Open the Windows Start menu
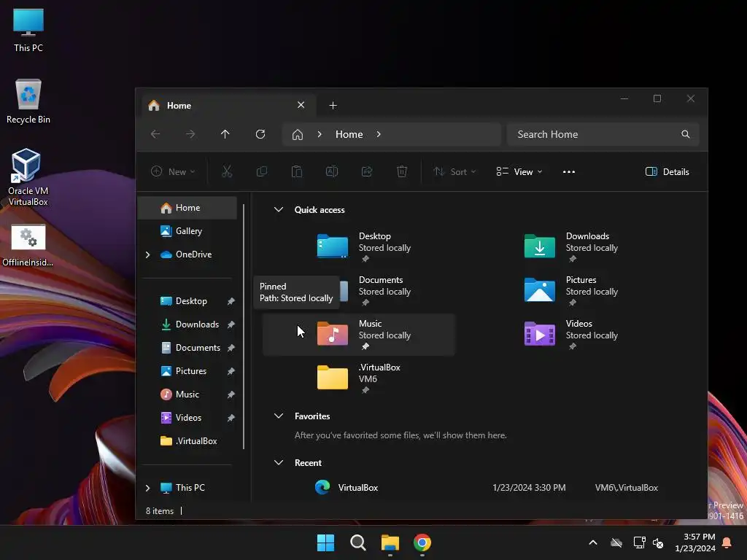 coord(325,542)
